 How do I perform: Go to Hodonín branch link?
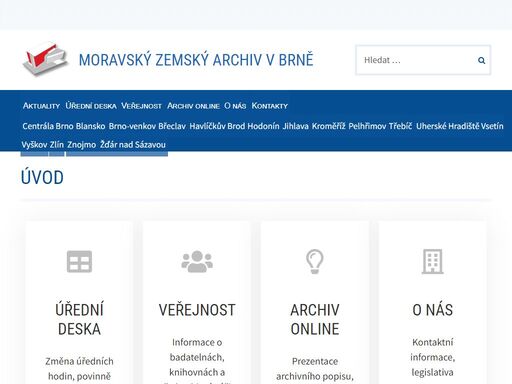[x=263, y=126]
